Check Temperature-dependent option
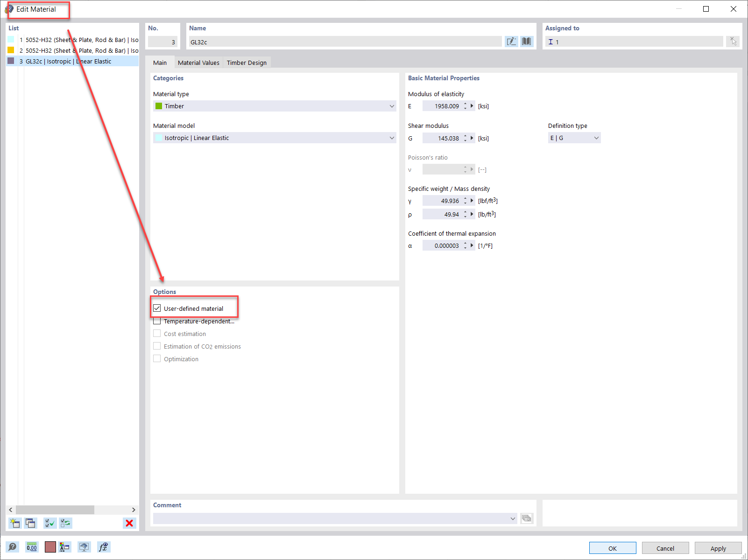 157,321
